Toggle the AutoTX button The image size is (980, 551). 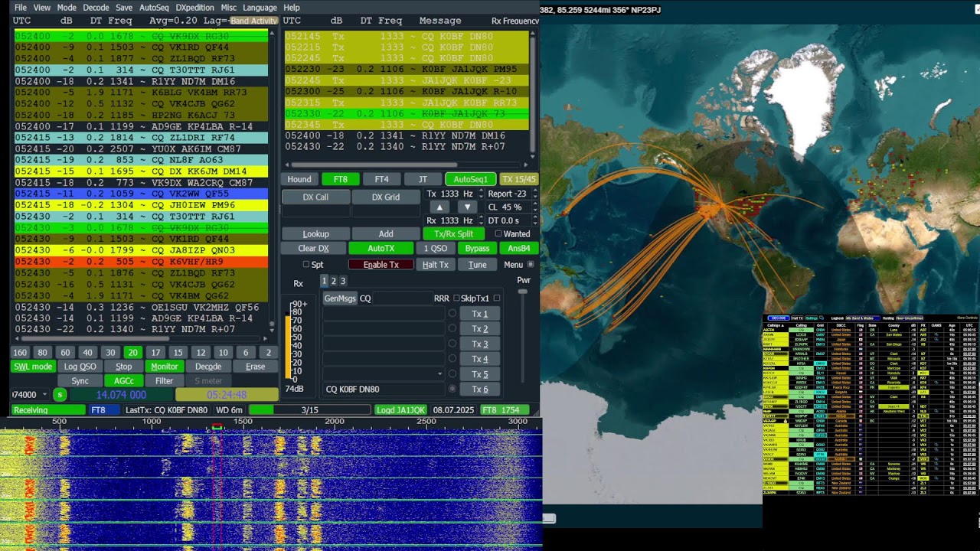point(381,249)
